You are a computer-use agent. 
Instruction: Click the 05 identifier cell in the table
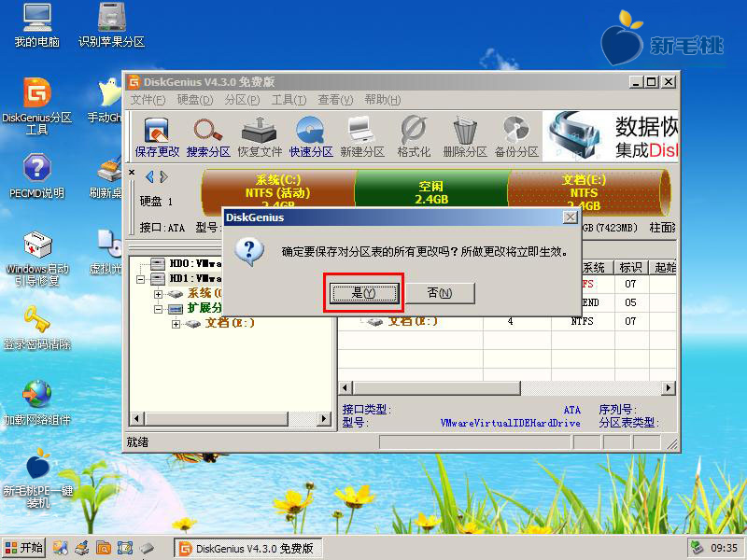630,302
